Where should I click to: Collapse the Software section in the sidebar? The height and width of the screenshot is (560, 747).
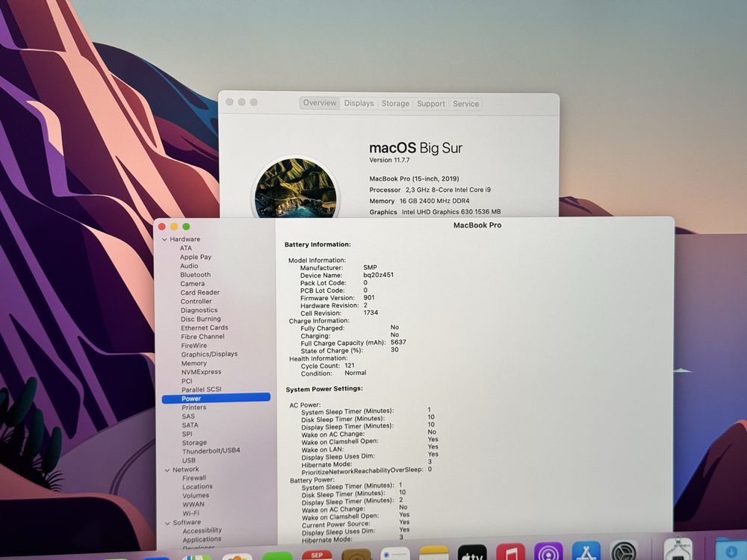click(x=167, y=523)
